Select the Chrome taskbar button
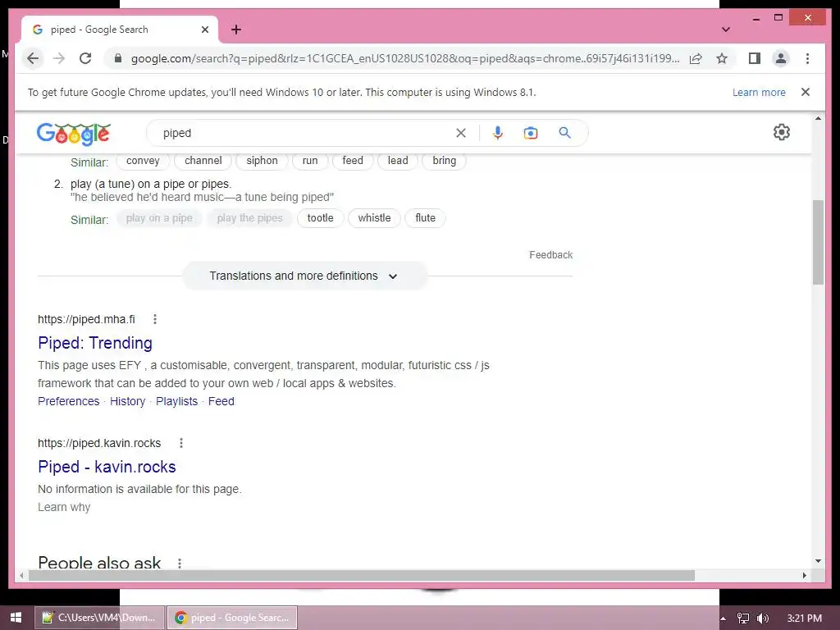 tap(232, 618)
